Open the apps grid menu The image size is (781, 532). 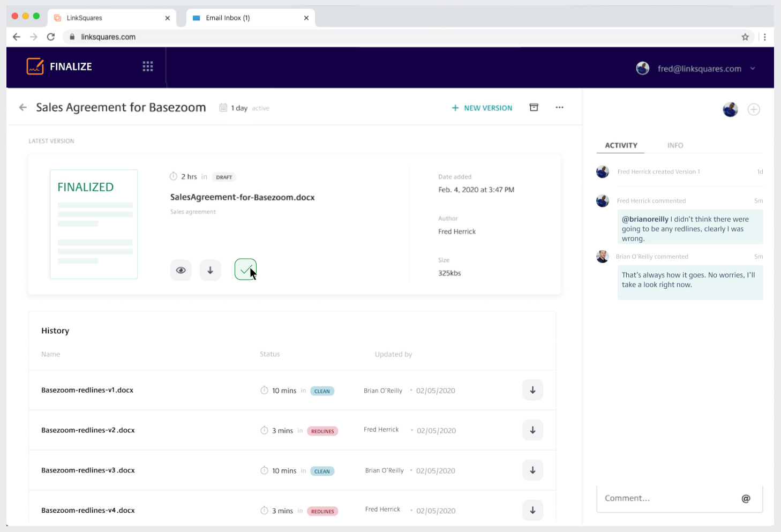tap(148, 66)
